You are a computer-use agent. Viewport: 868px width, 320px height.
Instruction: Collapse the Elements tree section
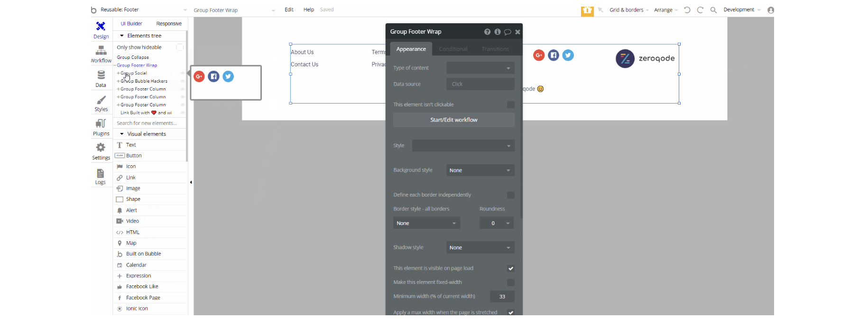(x=122, y=36)
